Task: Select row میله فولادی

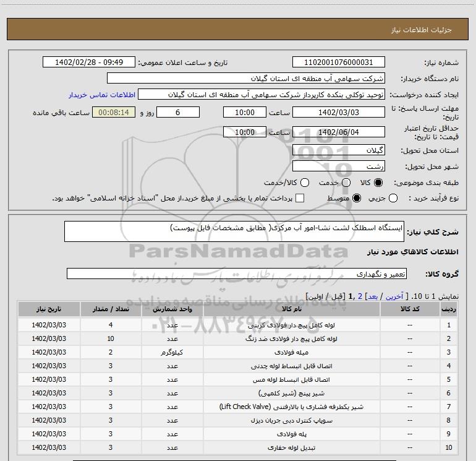Action: tap(237, 352)
